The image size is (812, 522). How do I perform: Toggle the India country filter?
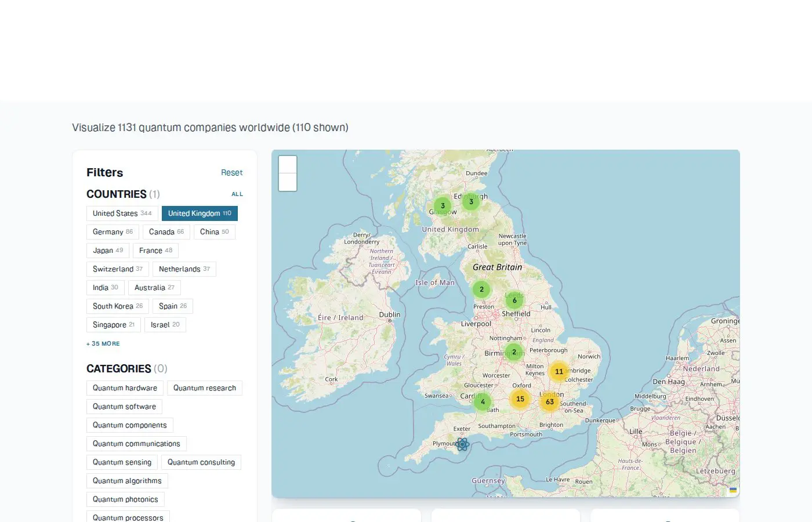click(x=106, y=288)
